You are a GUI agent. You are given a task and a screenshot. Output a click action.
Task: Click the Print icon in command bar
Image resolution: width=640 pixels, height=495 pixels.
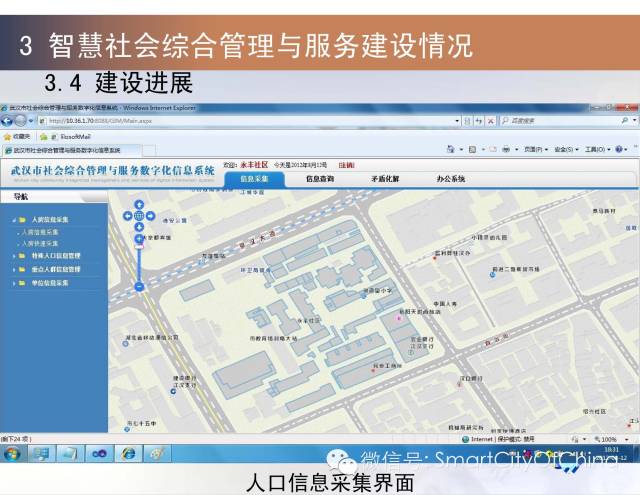point(506,149)
